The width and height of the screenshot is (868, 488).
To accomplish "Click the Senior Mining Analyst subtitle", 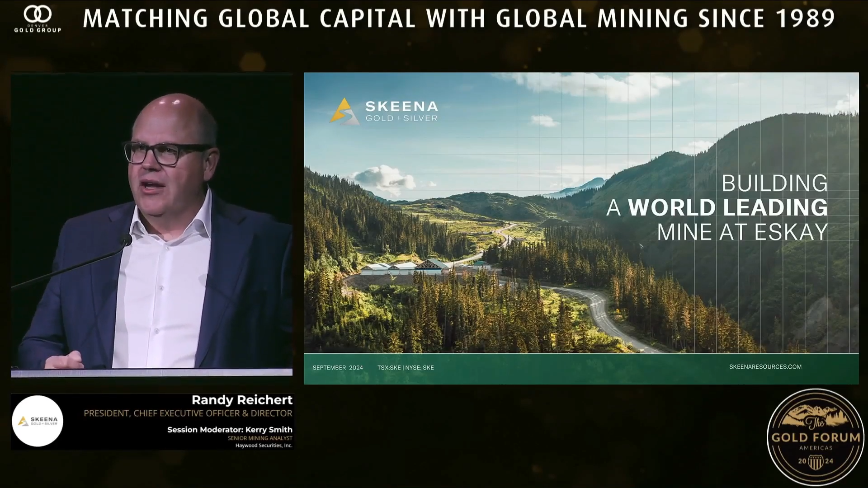I will click(260, 438).
